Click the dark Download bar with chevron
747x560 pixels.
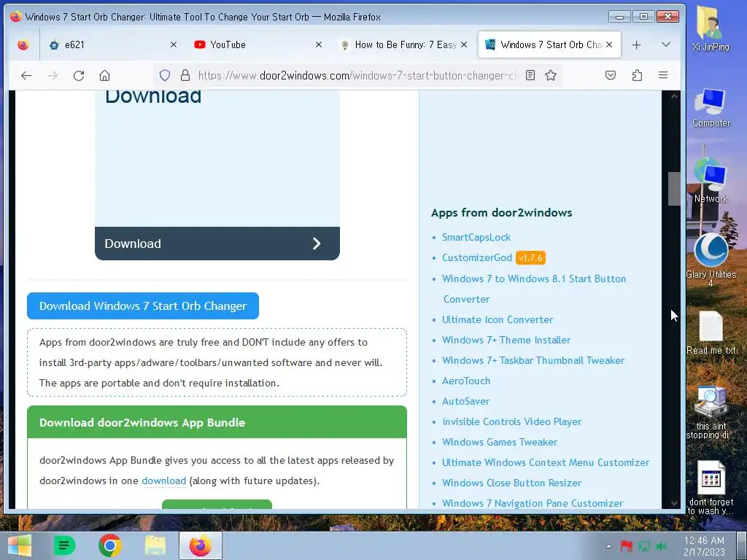[217, 244]
